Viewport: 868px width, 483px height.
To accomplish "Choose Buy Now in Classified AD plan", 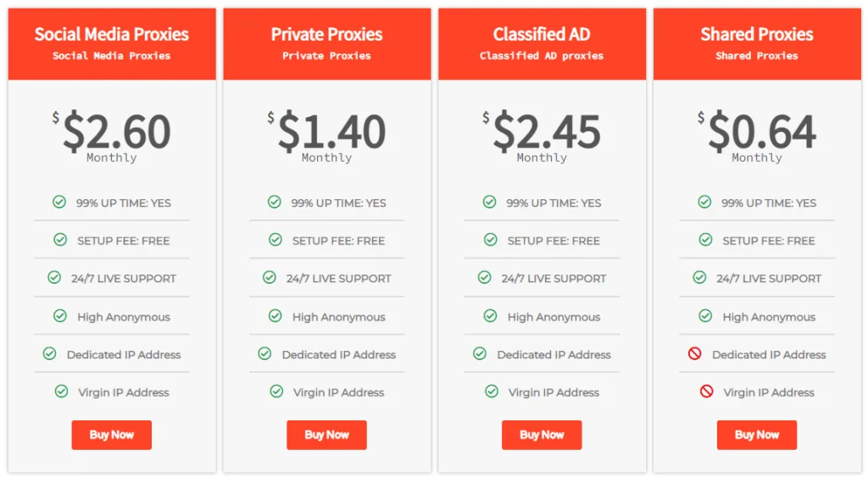I will tap(542, 435).
